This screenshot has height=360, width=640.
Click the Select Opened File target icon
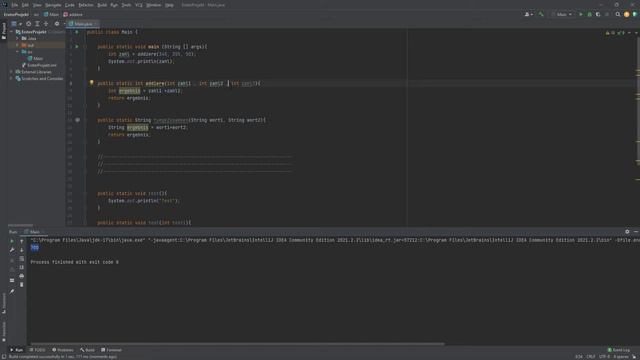[x=29, y=24]
